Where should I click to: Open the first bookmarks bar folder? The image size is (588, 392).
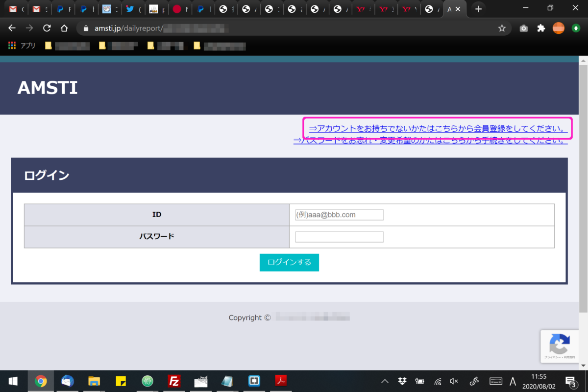point(69,46)
